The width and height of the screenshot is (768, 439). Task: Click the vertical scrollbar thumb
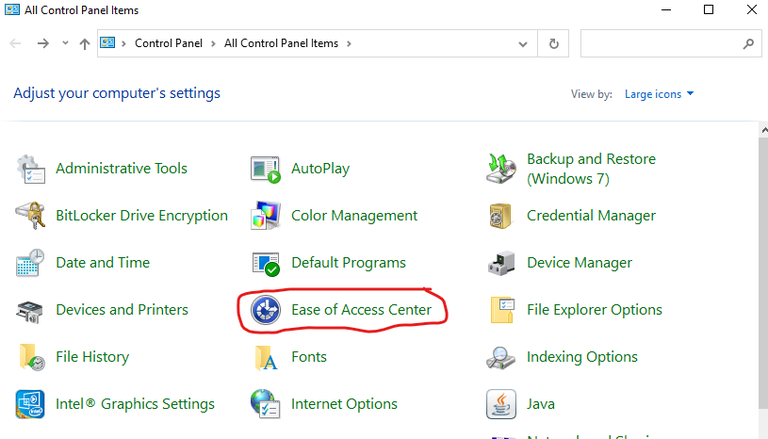(x=764, y=273)
